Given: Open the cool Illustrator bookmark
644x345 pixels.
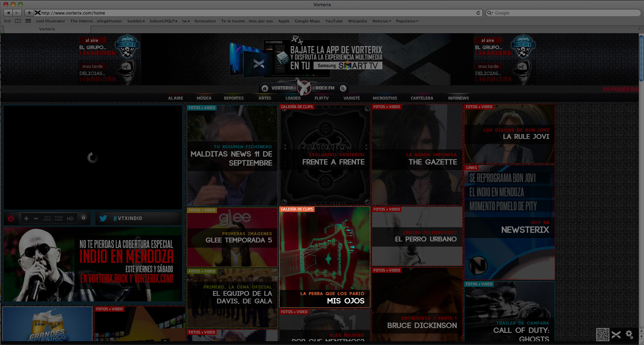Looking at the screenshot, I should 51,21.
